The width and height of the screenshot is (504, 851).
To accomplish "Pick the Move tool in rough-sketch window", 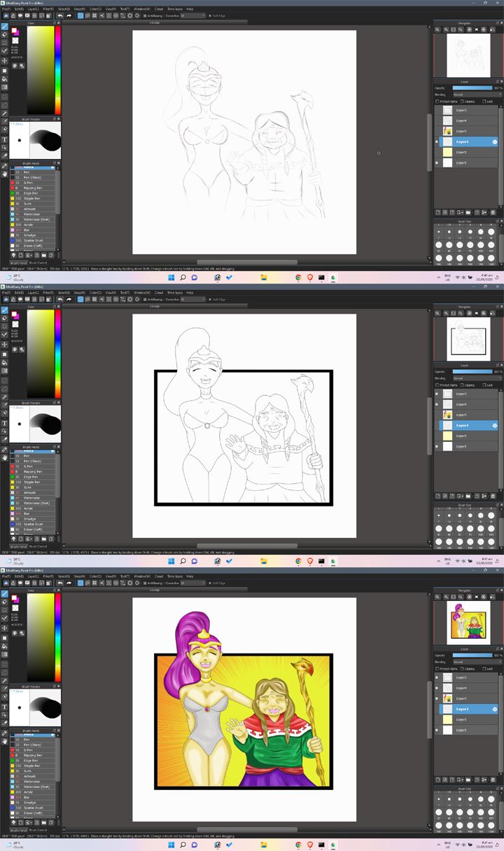I will [5, 60].
